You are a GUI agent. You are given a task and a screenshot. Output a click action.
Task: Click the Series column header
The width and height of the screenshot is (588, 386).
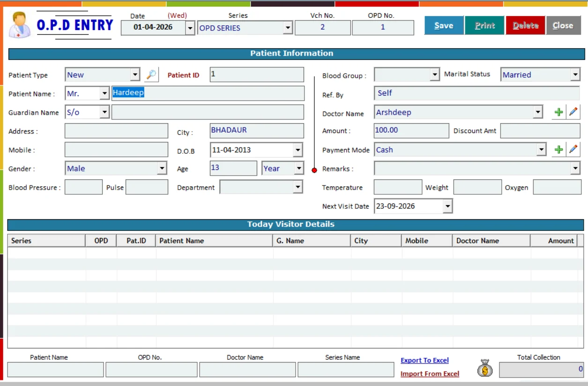pos(46,241)
